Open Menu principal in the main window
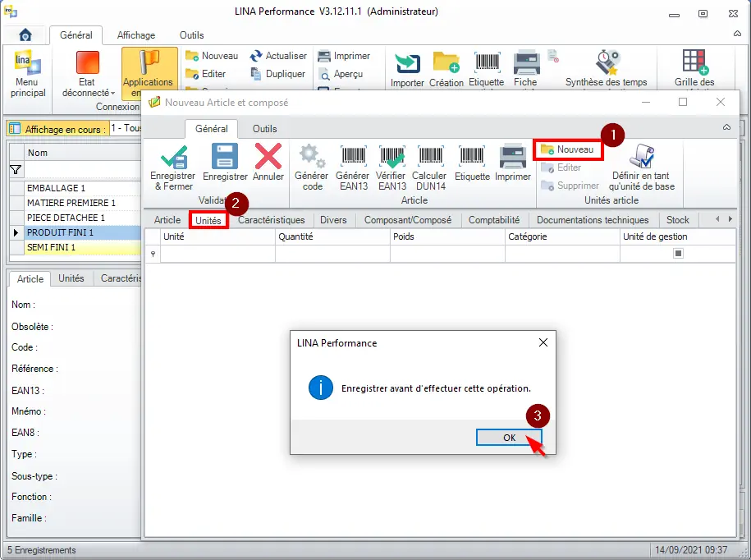The width and height of the screenshot is (751, 560). point(28,74)
